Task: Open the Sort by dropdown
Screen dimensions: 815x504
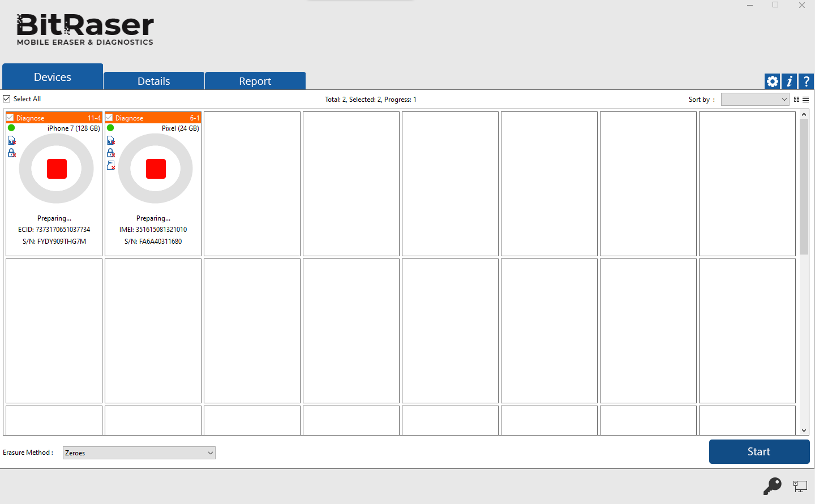Action: point(755,100)
